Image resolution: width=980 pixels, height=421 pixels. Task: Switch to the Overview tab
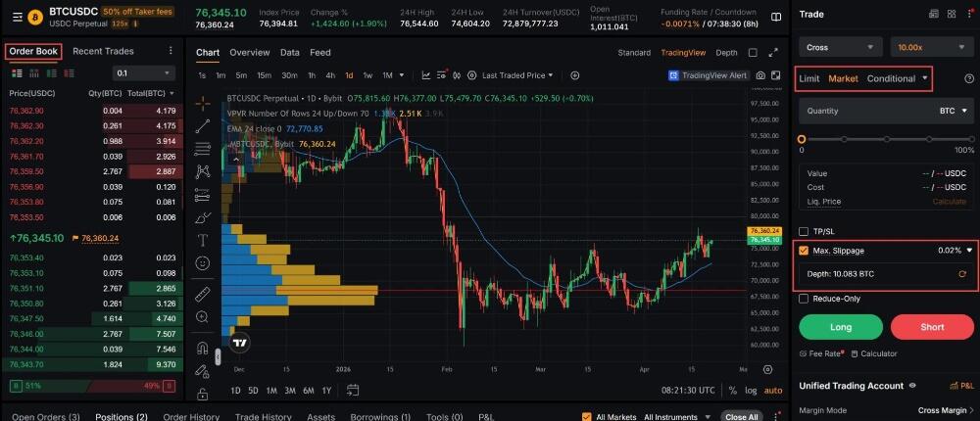pyautogui.click(x=249, y=53)
